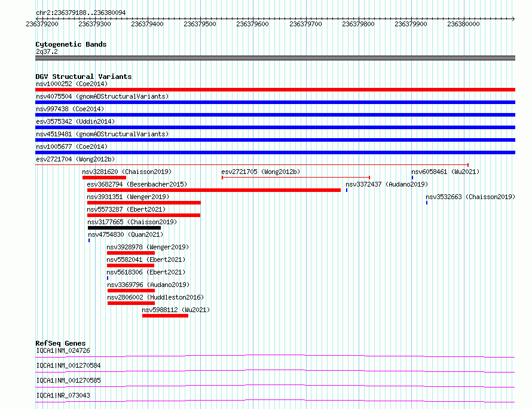The width and height of the screenshot is (532, 409).
Task: Select the red nsv3928978 variant bar
Action: [x=131, y=253]
